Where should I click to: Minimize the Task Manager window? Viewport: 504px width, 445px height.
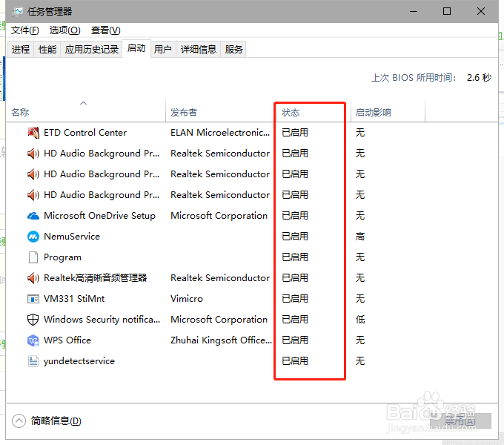tap(414, 12)
